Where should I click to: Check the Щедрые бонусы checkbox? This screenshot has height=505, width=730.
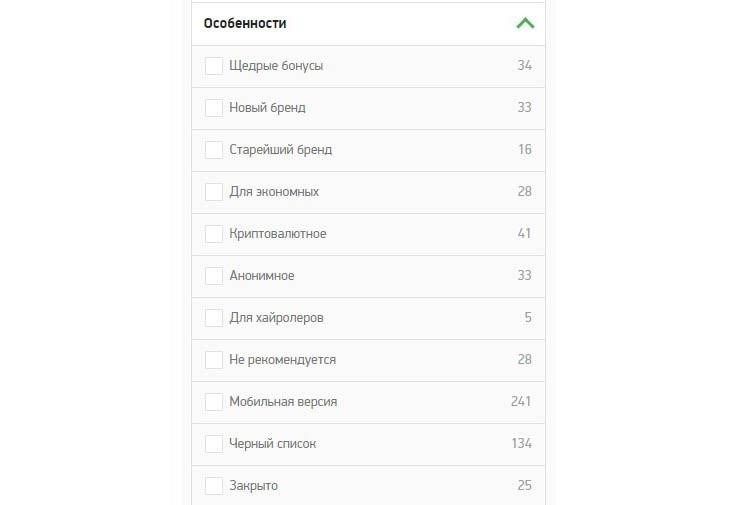coord(214,66)
